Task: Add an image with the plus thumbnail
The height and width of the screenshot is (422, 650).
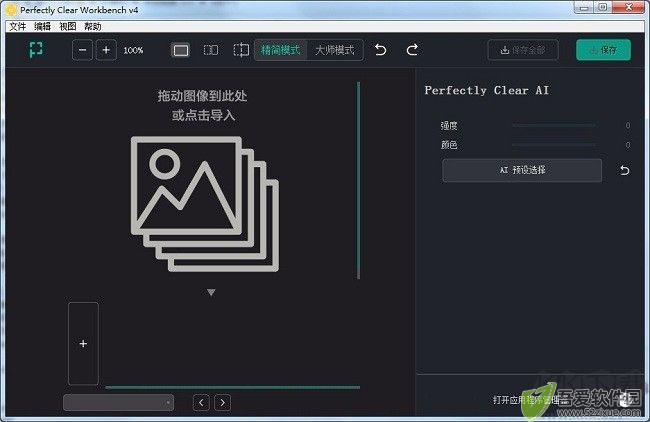Action: [83, 343]
